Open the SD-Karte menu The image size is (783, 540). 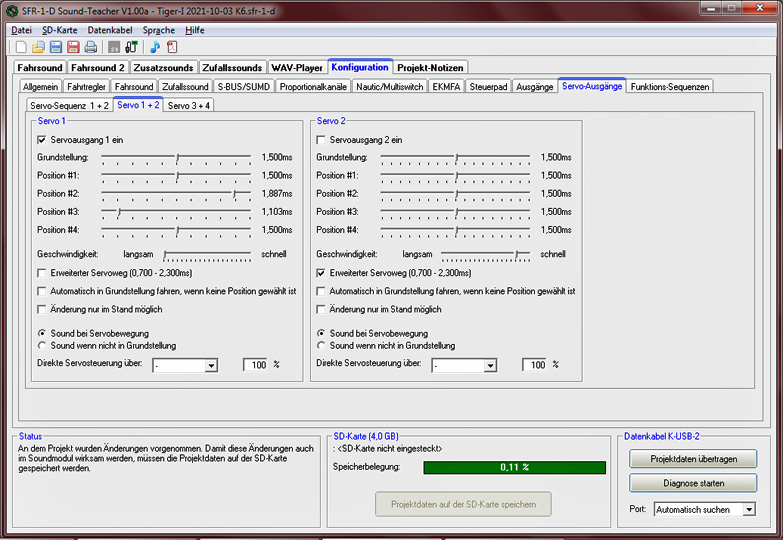tap(59, 30)
